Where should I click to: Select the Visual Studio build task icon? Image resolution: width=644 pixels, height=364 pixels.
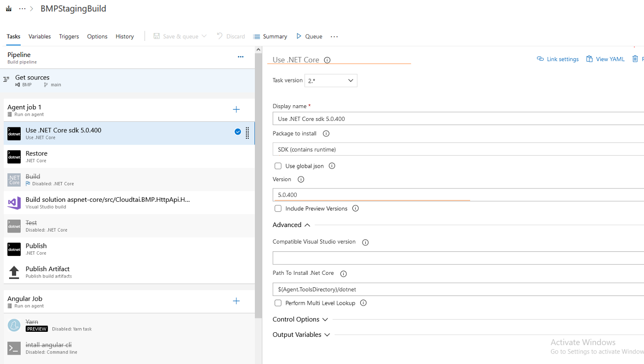click(14, 203)
